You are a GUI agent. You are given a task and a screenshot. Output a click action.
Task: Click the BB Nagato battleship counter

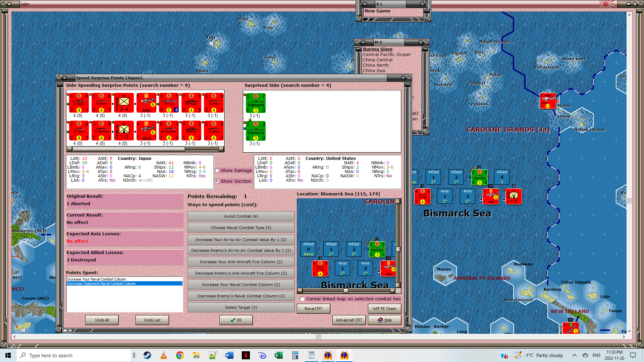pyautogui.click(x=191, y=103)
